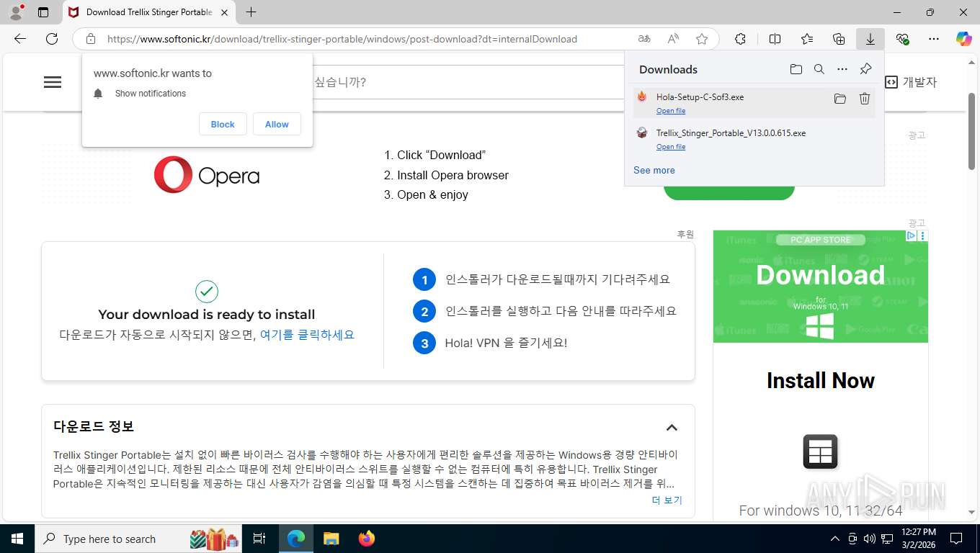Show hidden system tray icons
980x553 pixels.
coord(835,539)
